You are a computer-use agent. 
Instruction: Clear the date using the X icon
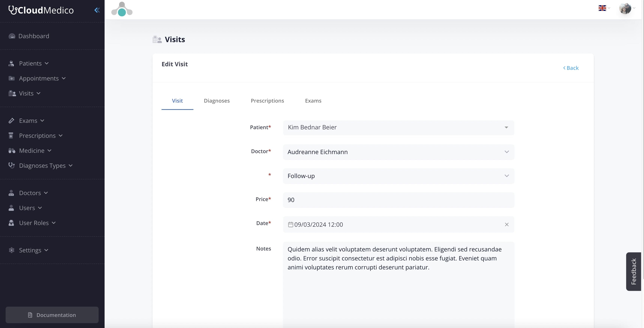coord(507,224)
